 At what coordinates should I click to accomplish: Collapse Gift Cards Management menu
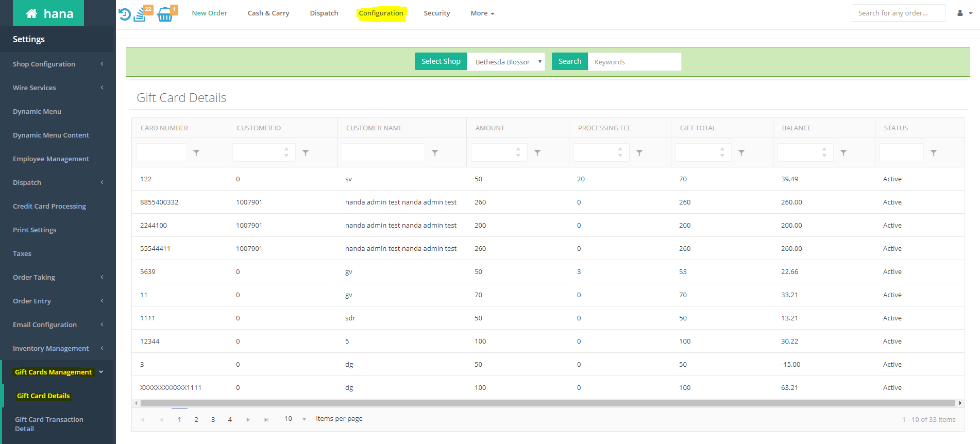[x=58, y=372]
